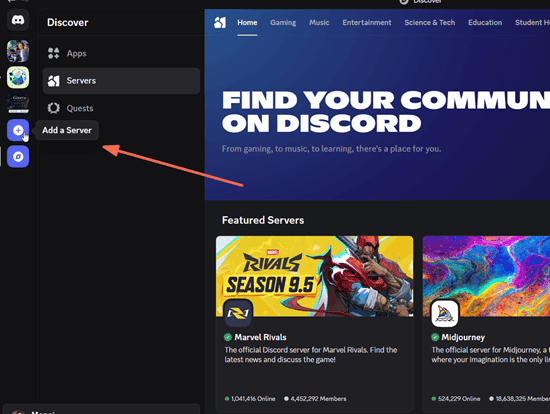
Task: Click the Discover logo beside Home tab
Action: 220,22
